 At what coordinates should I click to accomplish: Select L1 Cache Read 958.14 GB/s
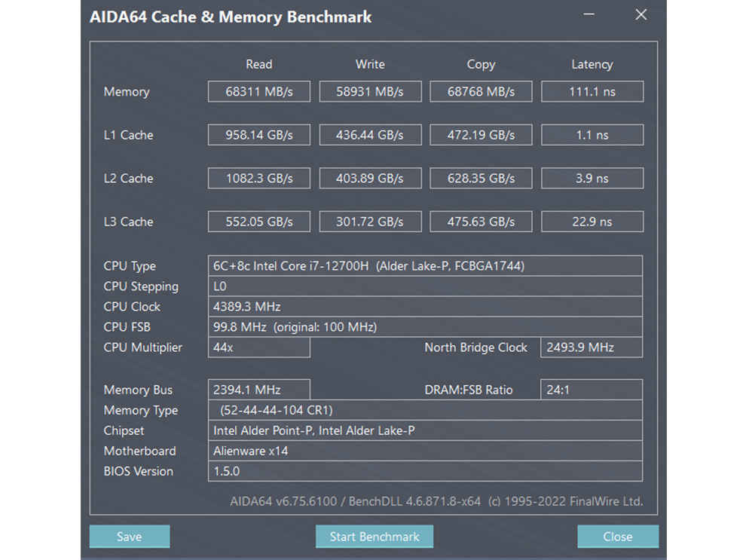[258, 135]
